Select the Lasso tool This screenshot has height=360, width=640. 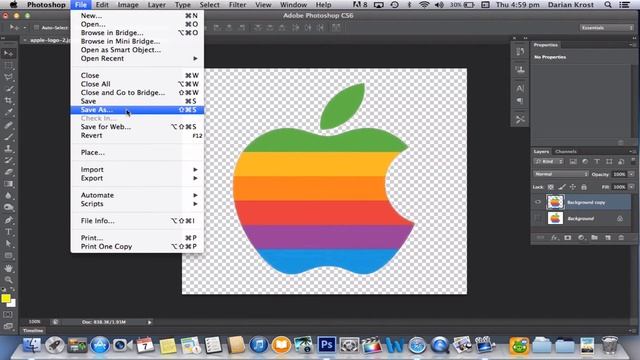coord(8,77)
